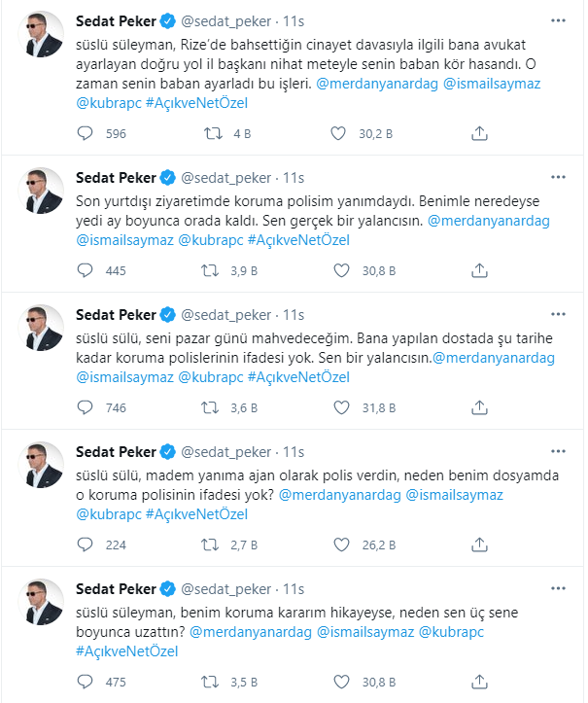Open more options on last tweet about koruma kararım

[x=558, y=588]
